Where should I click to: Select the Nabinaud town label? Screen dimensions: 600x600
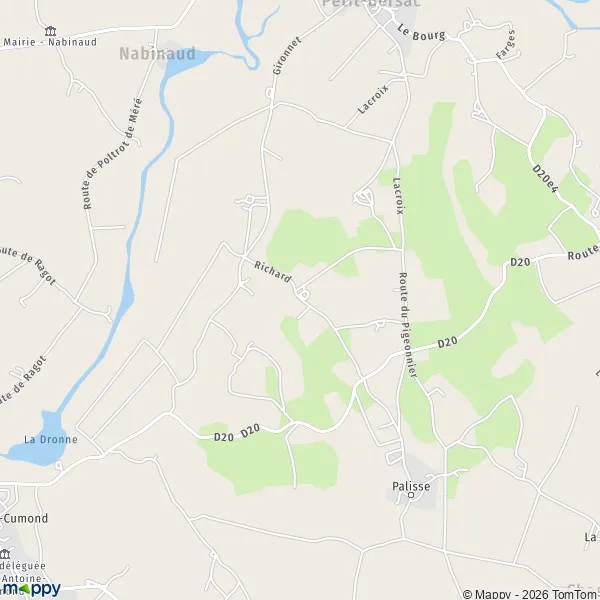point(157,54)
